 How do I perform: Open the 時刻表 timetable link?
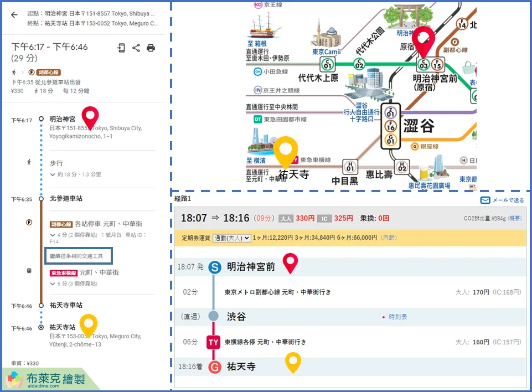pos(398,317)
